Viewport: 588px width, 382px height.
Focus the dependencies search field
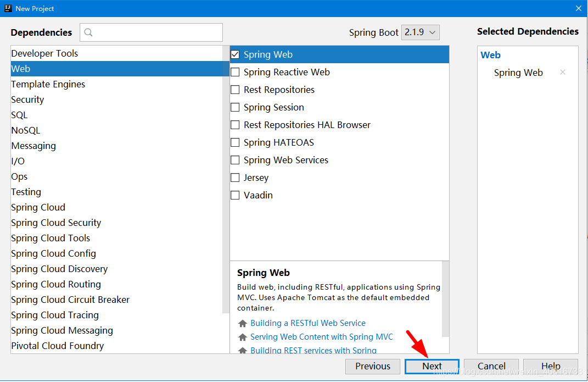pos(151,32)
